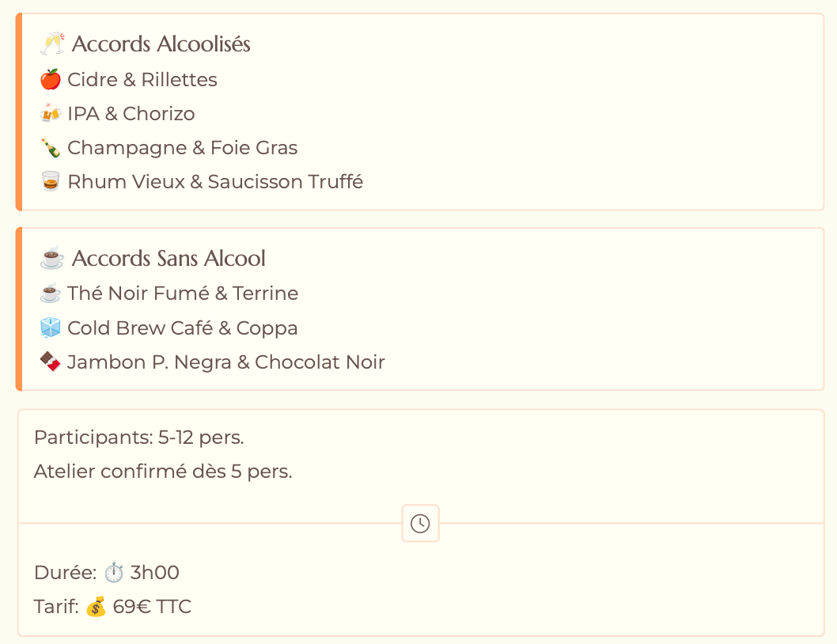Select the Accords Alcoolisés heading
837x644 pixels.
coord(161,44)
